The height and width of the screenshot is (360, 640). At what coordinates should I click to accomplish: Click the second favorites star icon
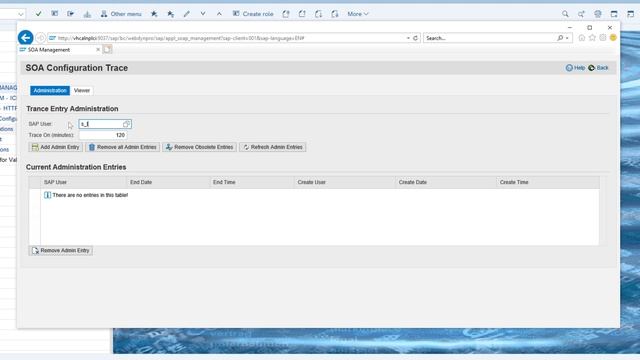pyautogui.click(x=171, y=14)
